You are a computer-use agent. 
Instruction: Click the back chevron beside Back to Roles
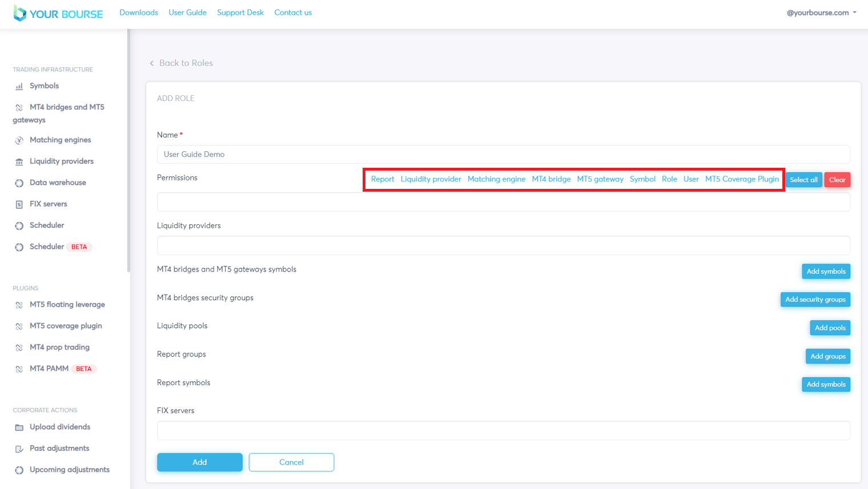[151, 63]
